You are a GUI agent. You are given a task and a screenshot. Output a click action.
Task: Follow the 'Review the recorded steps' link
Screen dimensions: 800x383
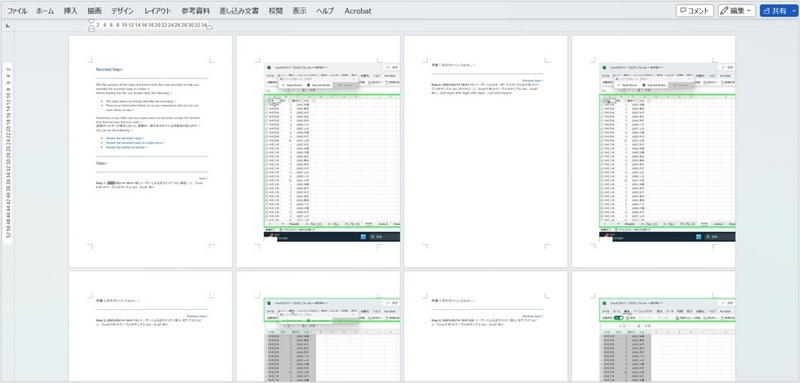tap(124, 138)
